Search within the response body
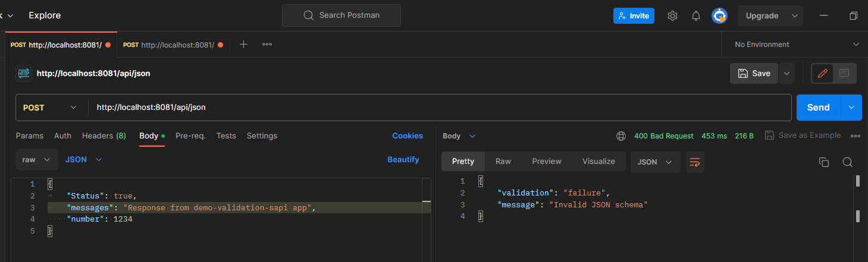This screenshot has height=262, width=868. [x=848, y=162]
